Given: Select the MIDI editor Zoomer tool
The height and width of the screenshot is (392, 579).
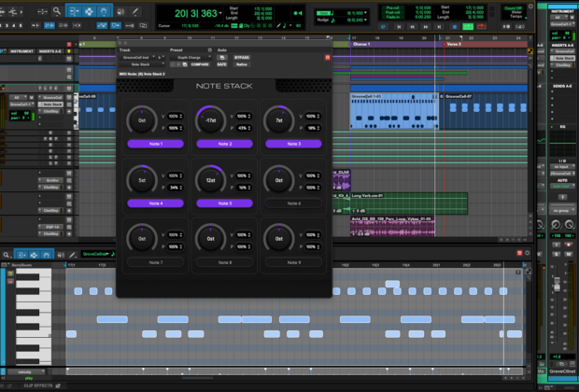Looking at the screenshot, I should [x=7, y=255].
